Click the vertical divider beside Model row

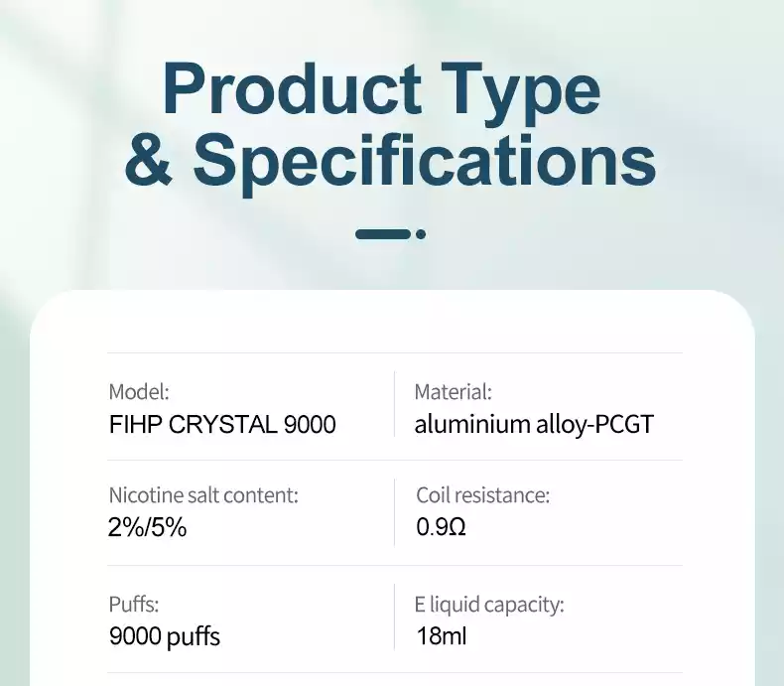[395, 404]
